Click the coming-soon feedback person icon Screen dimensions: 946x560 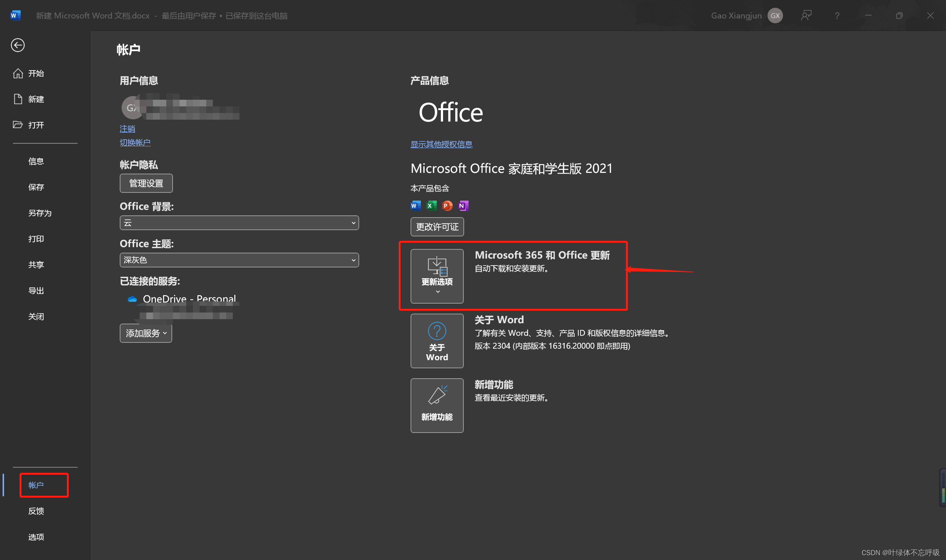tap(806, 16)
